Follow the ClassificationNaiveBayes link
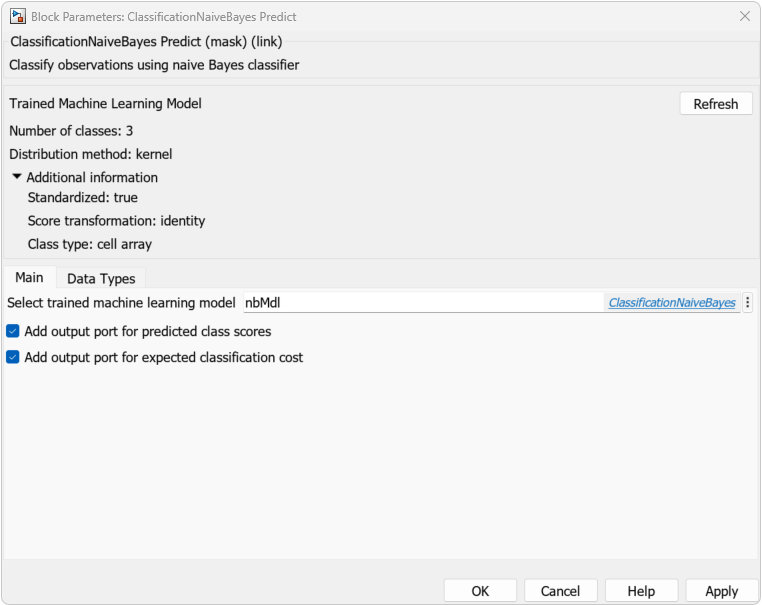This screenshot has height=605, width=762. click(x=672, y=302)
